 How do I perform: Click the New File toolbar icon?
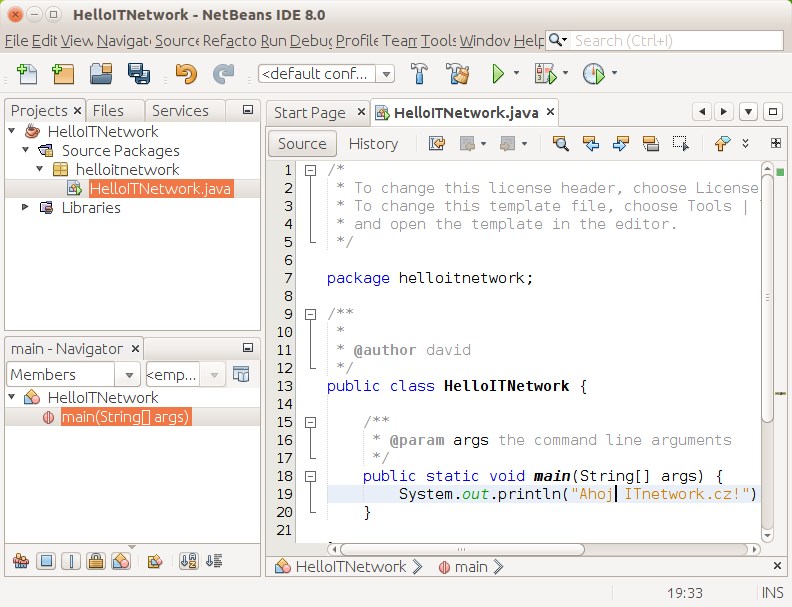pos(27,74)
